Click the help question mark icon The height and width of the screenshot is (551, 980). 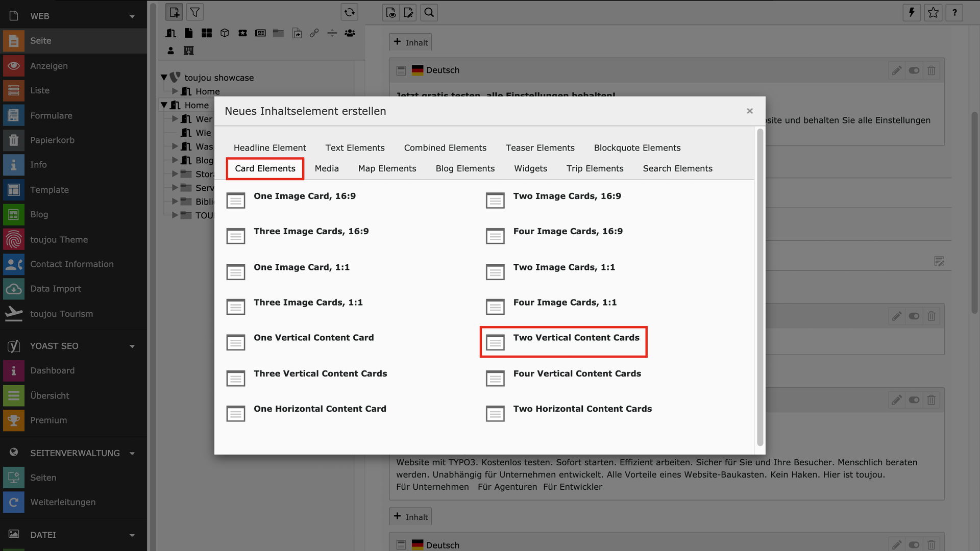tap(954, 13)
